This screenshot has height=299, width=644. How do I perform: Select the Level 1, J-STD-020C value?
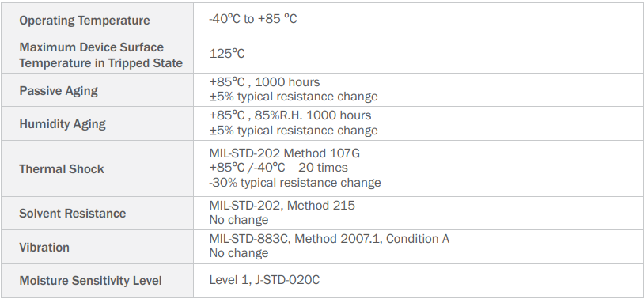[264, 280]
